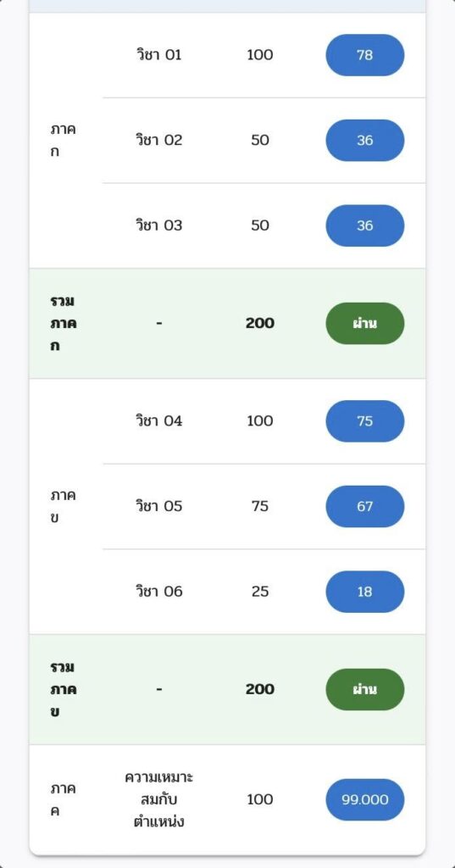Screen dimensions: 455x868
Task: Click the วิชา 04 subject label
Action: [158, 421]
